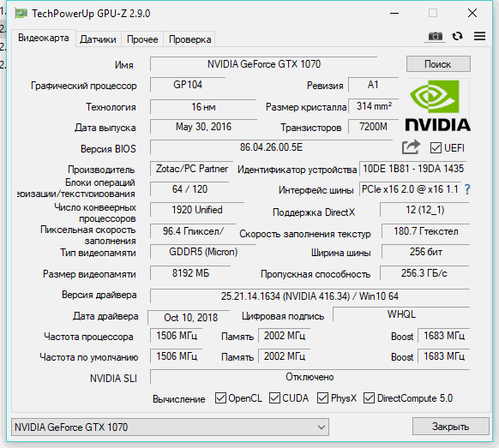Click the BIOS export share arrow icon
Screen dimensions: 499x448
coord(411,146)
